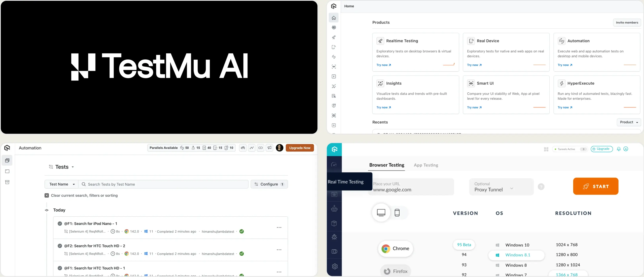Click the Configure button
Image resolution: width=644 pixels, height=277 pixels.
269,184
